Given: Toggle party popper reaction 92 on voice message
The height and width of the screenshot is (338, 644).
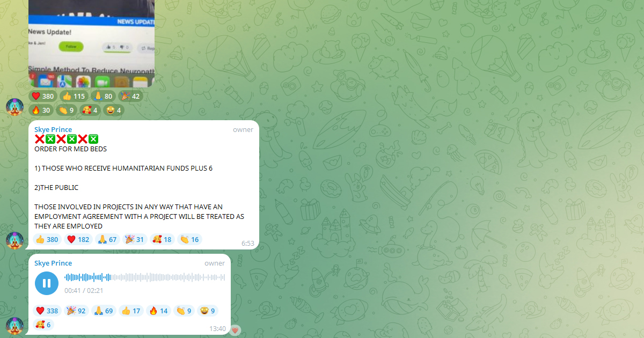Looking at the screenshot, I should pyautogui.click(x=76, y=311).
